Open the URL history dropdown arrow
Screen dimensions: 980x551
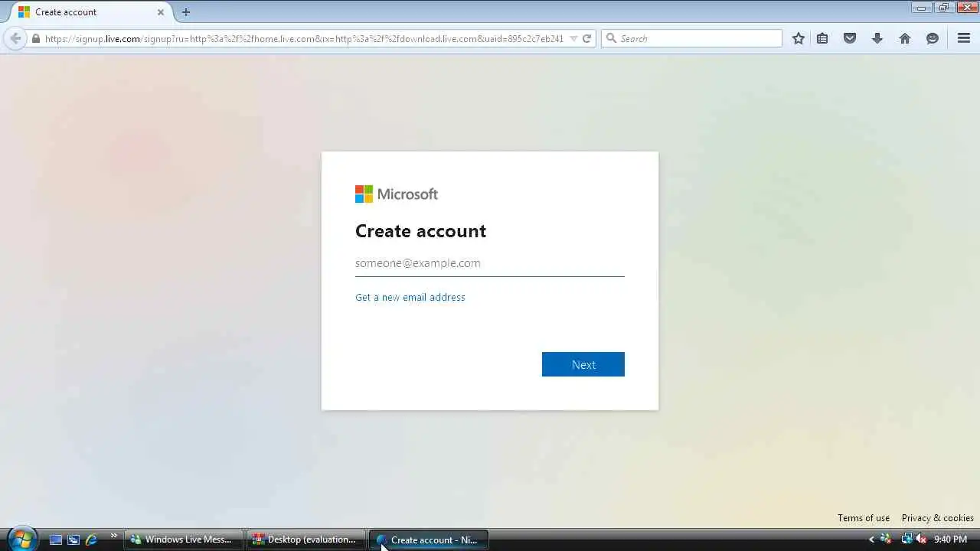(573, 38)
